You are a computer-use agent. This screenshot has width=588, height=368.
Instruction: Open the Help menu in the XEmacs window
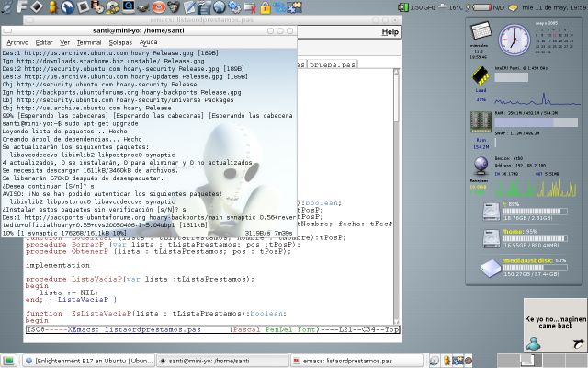(390, 32)
